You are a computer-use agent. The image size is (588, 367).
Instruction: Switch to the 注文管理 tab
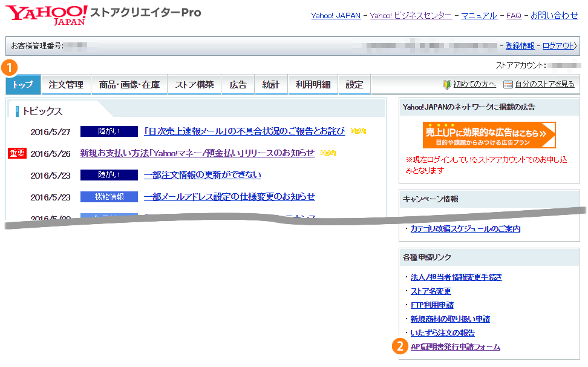point(66,84)
